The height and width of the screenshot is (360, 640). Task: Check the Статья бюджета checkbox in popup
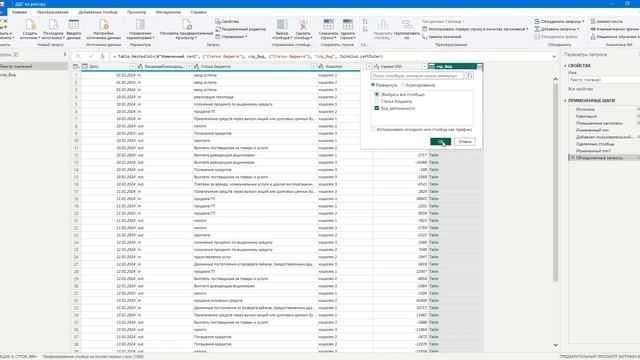click(x=377, y=101)
